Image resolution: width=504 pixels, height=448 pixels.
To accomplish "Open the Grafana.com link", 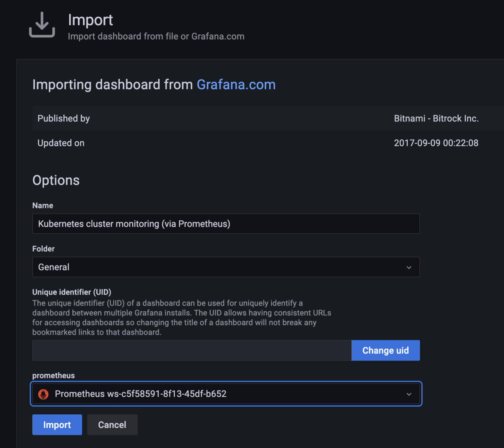I will [x=236, y=84].
